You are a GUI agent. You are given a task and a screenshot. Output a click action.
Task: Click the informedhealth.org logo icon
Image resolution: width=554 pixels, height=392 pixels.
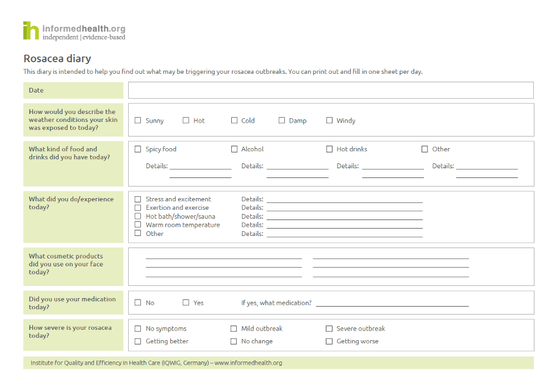point(31,30)
